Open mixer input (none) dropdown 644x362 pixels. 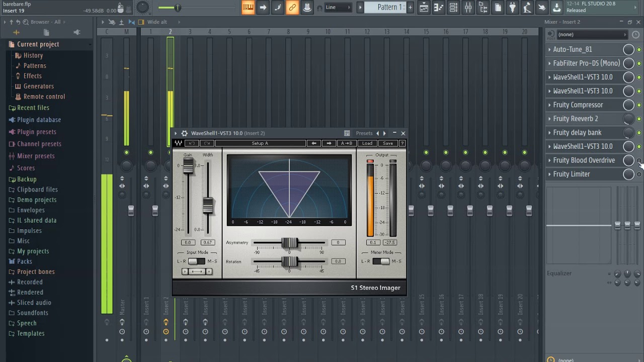[592, 35]
